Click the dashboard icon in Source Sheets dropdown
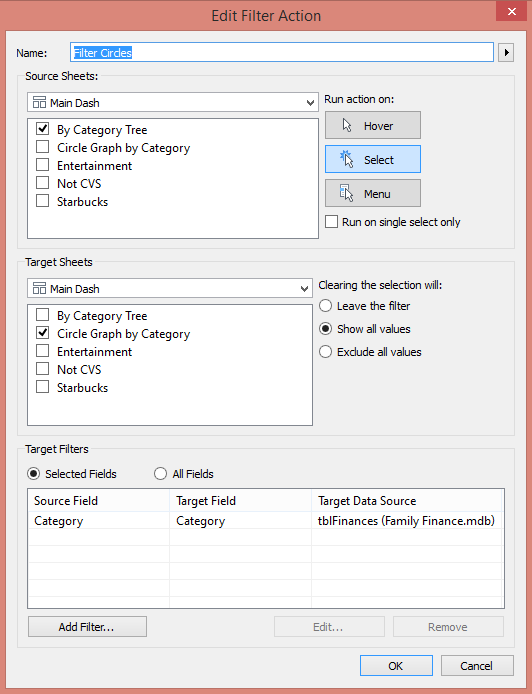The image size is (532, 694). point(39,102)
